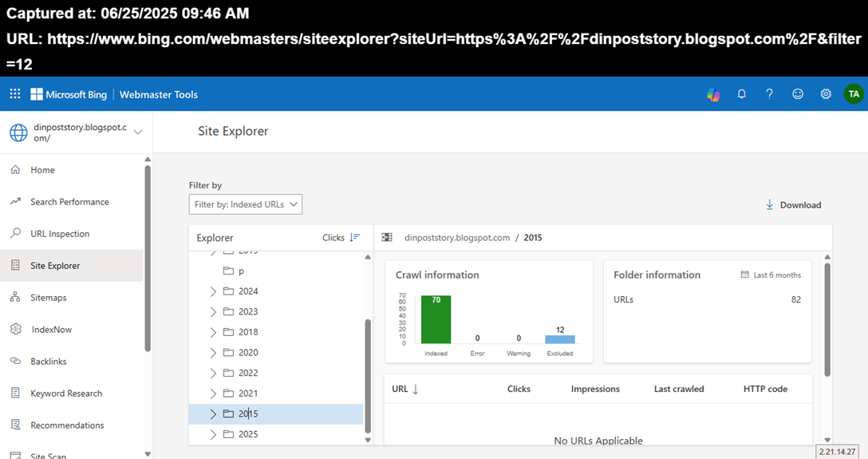This screenshot has height=459, width=868.
Task: Click the IndexNow gear icon
Action: coord(15,329)
